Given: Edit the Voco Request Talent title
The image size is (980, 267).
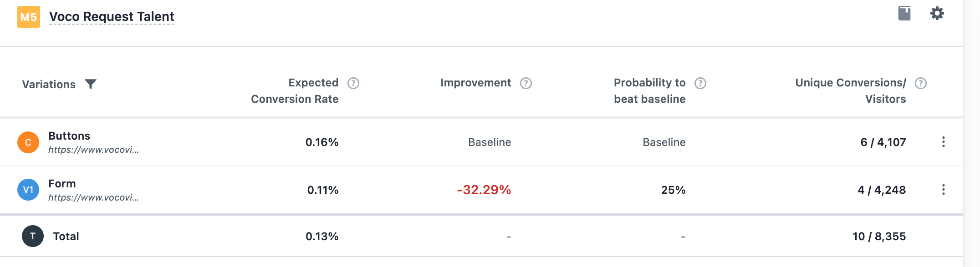Looking at the screenshot, I should point(112,17).
